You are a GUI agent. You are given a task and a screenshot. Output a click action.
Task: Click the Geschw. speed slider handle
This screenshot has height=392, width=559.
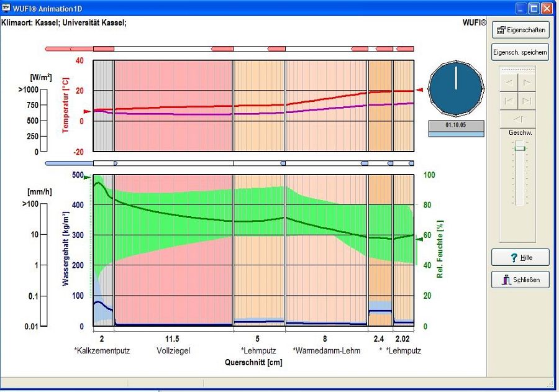(x=520, y=148)
